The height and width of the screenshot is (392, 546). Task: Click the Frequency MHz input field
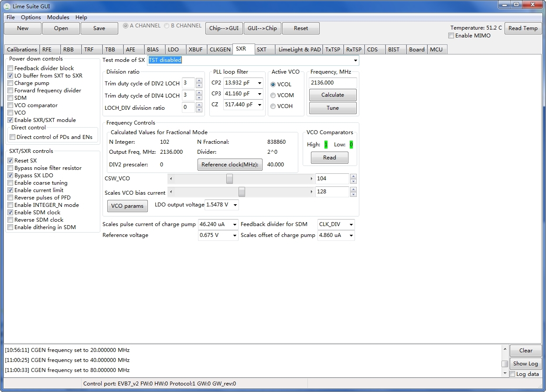(332, 83)
